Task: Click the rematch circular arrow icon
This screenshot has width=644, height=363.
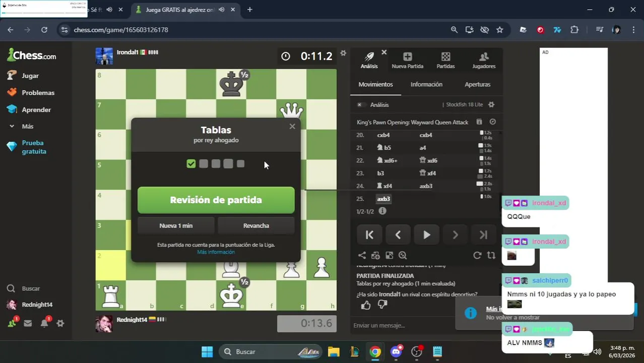Action: pos(477,256)
